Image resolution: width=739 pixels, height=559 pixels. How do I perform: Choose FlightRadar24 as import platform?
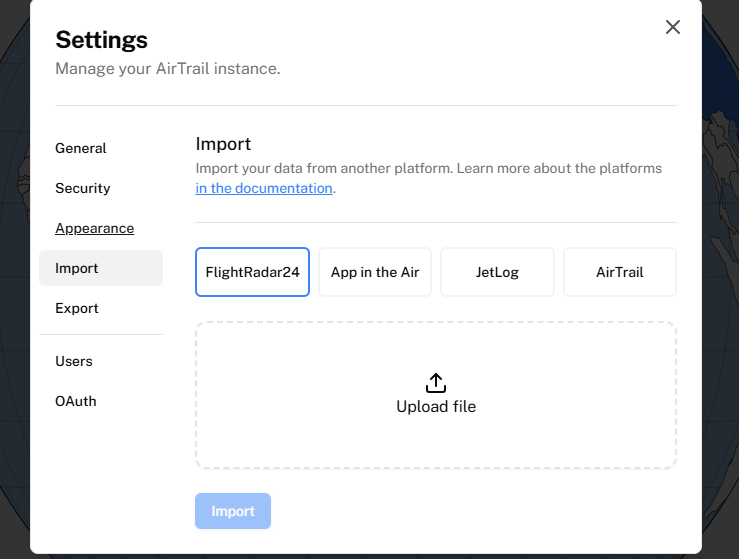tap(252, 272)
